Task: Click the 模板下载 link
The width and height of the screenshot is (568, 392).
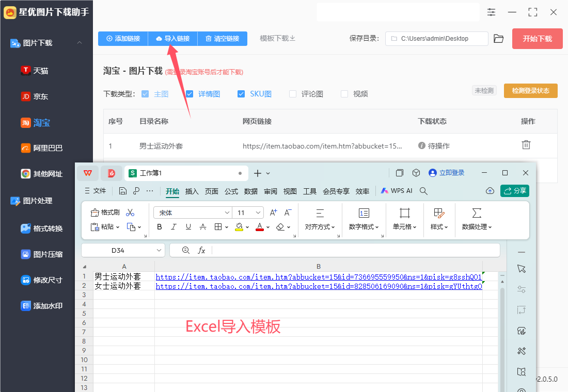Action: pos(277,38)
